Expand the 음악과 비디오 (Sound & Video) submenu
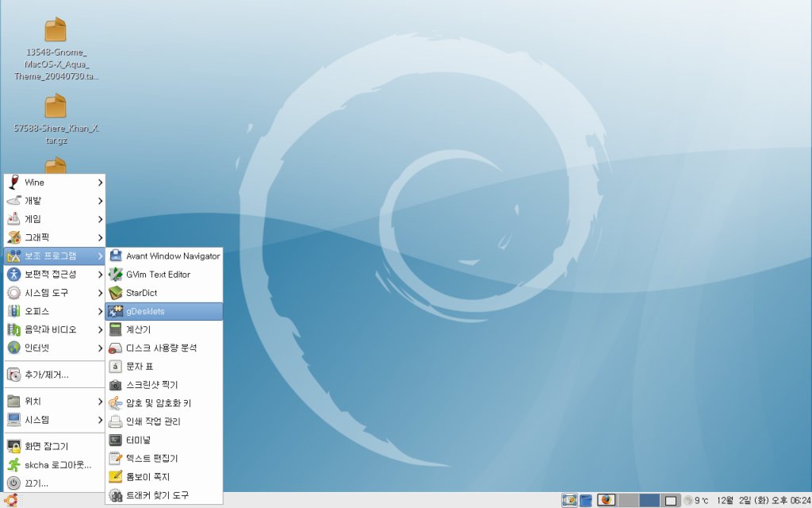 55,329
